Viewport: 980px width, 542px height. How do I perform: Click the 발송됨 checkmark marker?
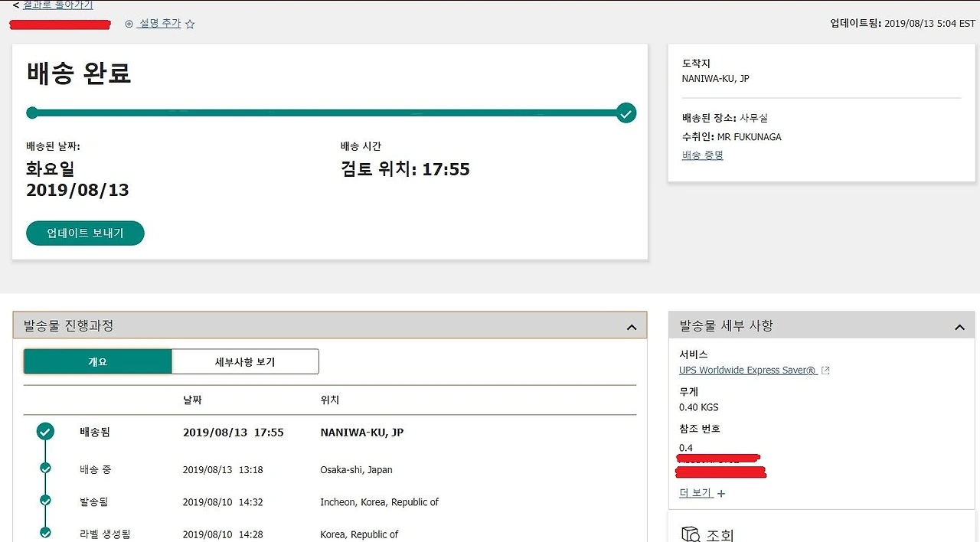point(45,501)
